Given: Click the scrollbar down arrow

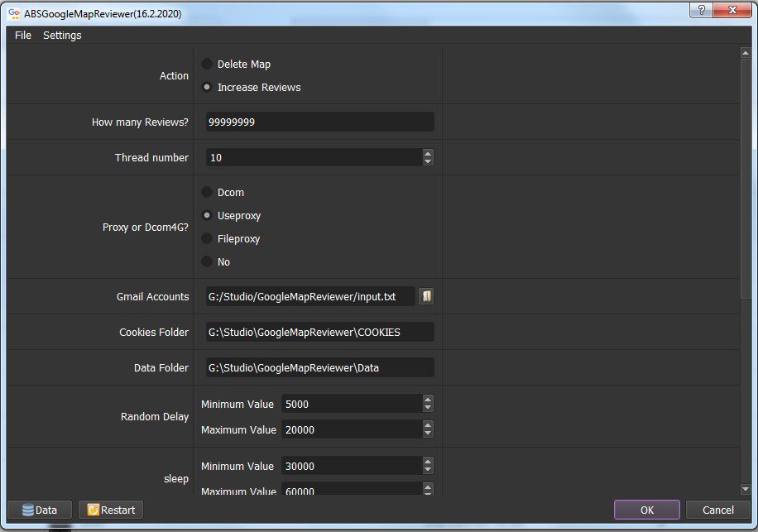Looking at the screenshot, I should coord(746,490).
